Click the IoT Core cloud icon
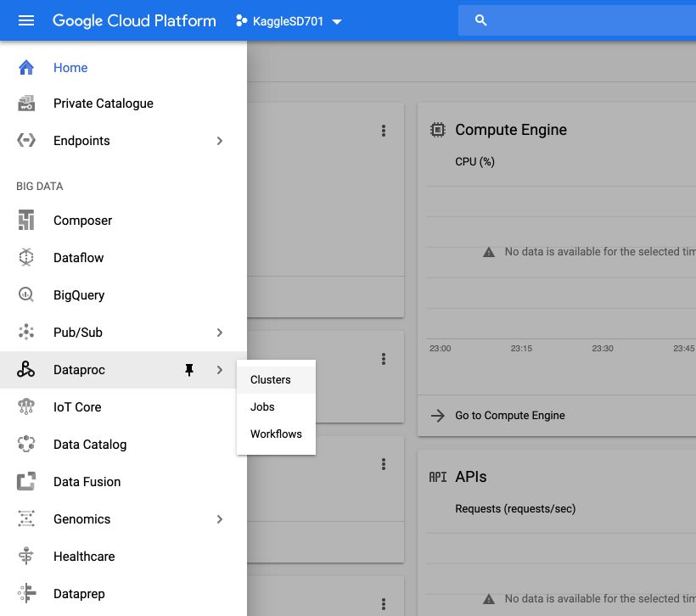This screenshot has height=616, width=696. (x=26, y=406)
